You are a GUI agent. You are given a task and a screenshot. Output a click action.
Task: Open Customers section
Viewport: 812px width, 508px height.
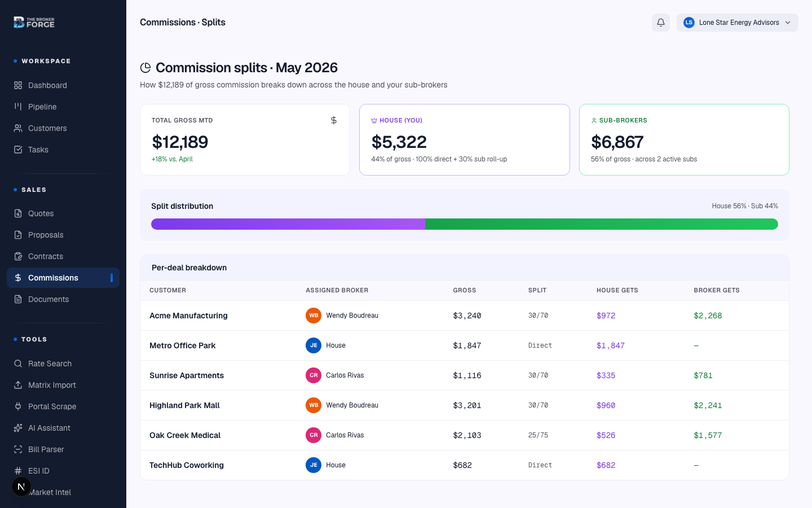pos(63,128)
